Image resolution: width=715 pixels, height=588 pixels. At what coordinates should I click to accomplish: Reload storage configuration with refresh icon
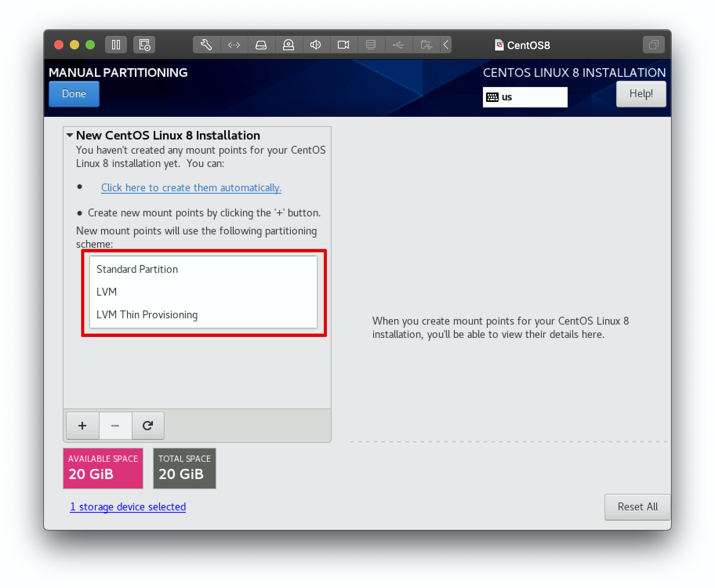148,426
